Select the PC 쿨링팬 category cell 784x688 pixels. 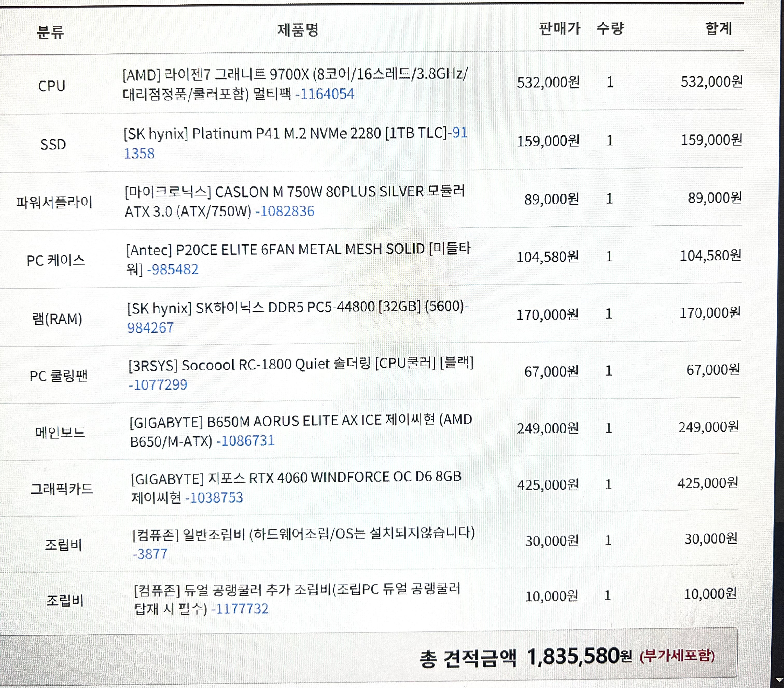59,376
